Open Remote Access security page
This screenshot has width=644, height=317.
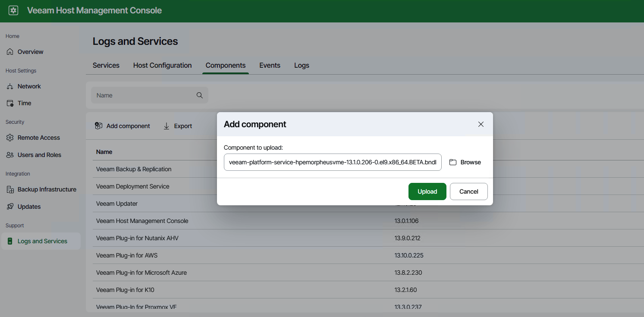pyautogui.click(x=38, y=138)
